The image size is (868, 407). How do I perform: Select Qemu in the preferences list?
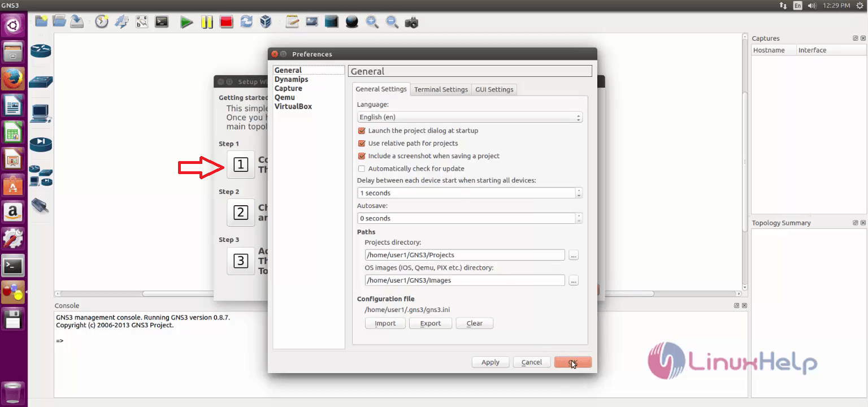coord(309,97)
